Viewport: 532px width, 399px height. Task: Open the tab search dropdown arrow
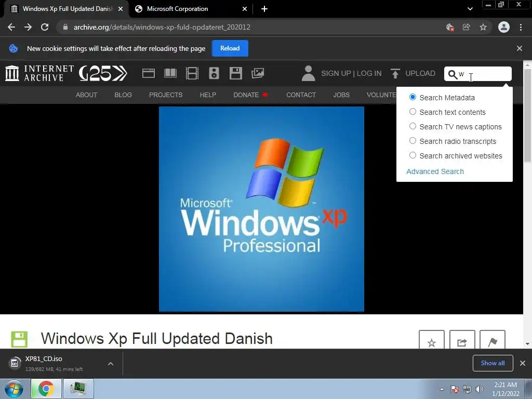click(470, 9)
